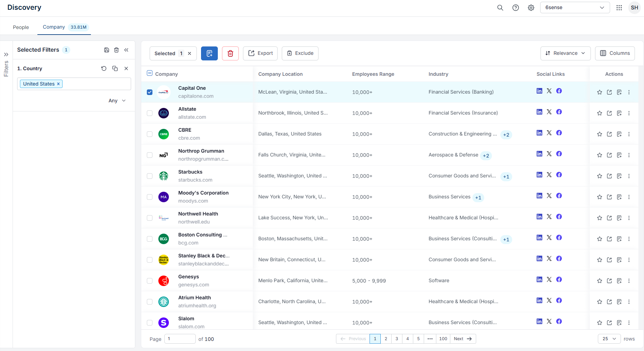Open Allstate X profile link

pyautogui.click(x=549, y=112)
